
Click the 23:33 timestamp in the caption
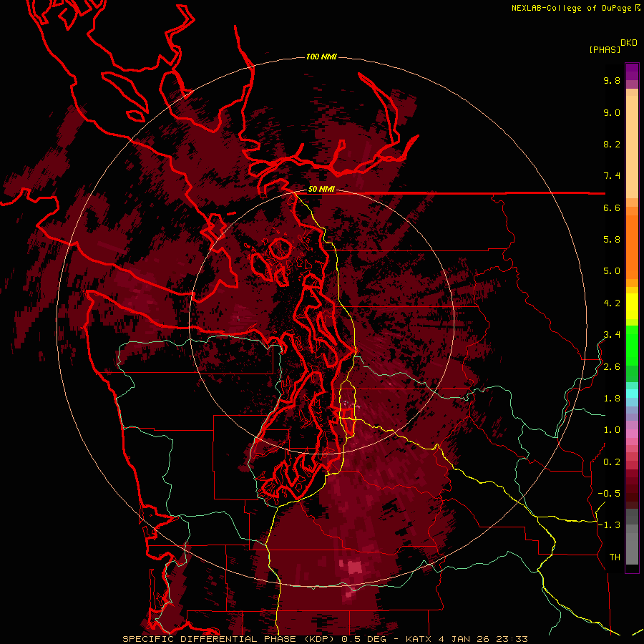pos(512,639)
